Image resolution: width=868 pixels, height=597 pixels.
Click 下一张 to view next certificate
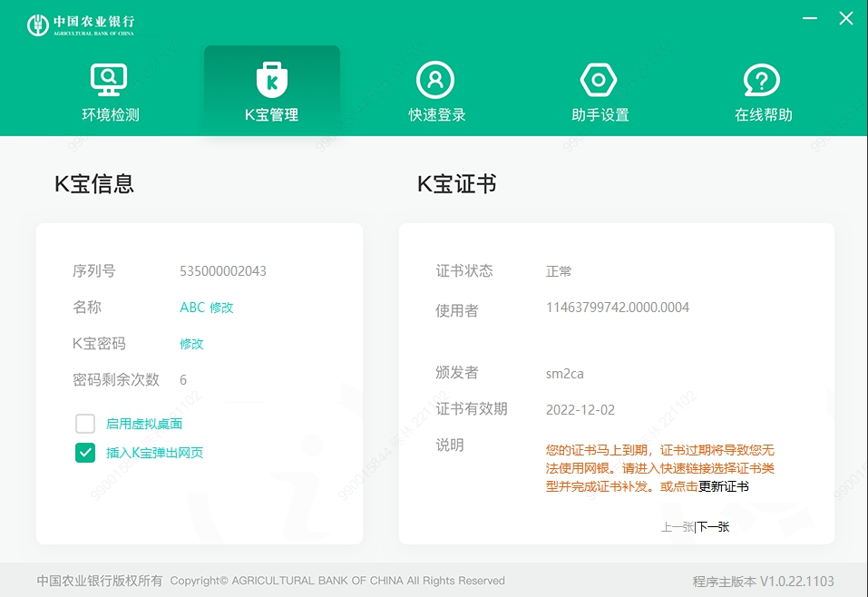(x=713, y=526)
